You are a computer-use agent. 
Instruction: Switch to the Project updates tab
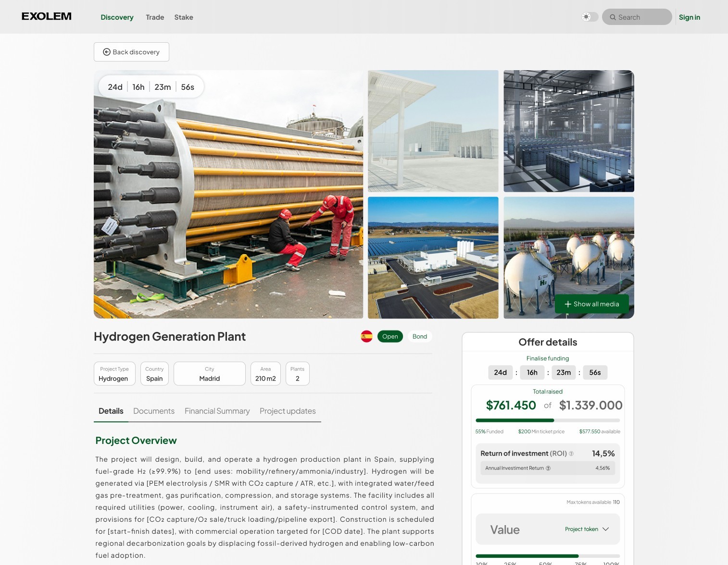288,411
